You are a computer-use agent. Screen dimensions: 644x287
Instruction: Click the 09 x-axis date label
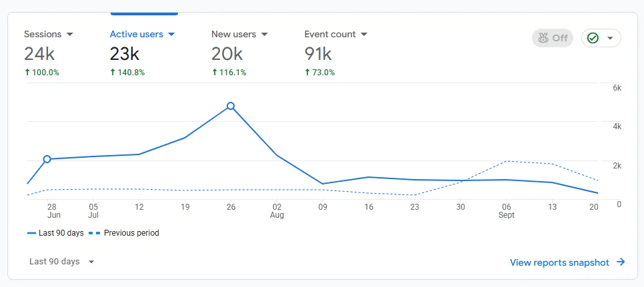click(x=323, y=207)
